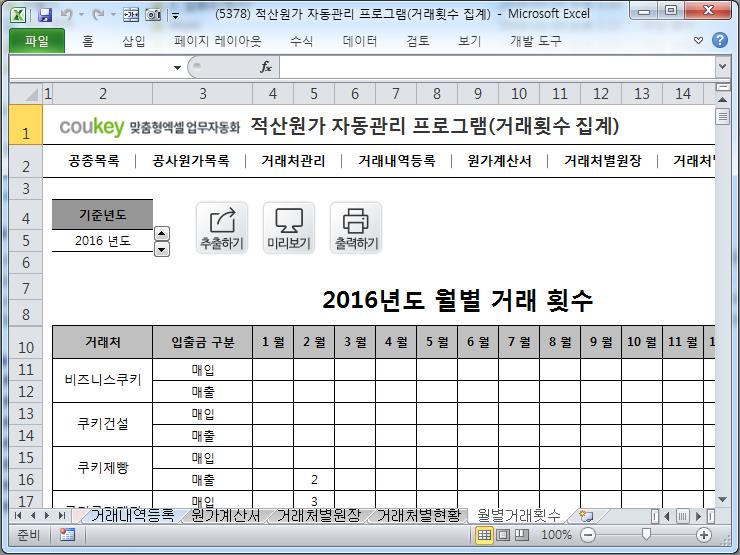Zoom out with the minus button
Image resolution: width=740 pixels, height=555 pixels.
point(588,535)
